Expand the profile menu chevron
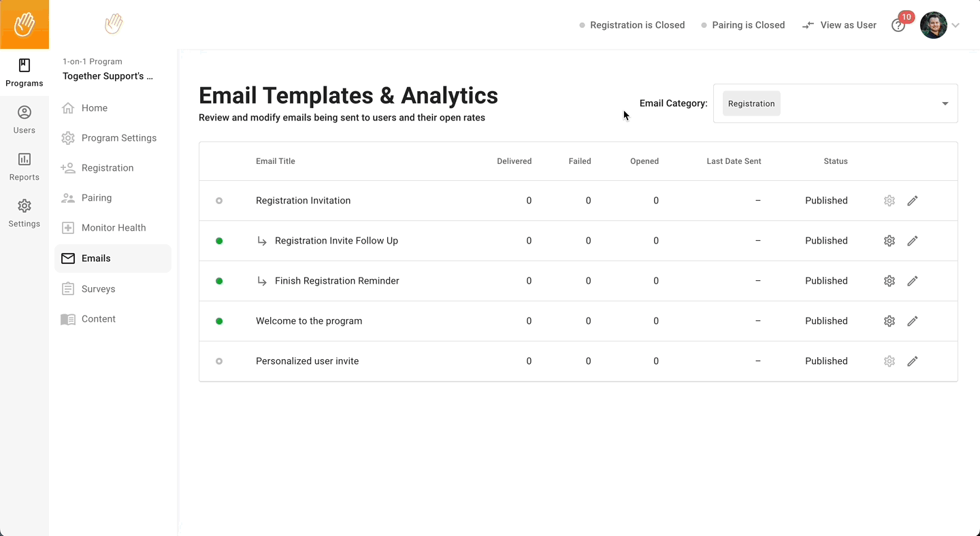The height and width of the screenshot is (536, 980). tap(955, 25)
